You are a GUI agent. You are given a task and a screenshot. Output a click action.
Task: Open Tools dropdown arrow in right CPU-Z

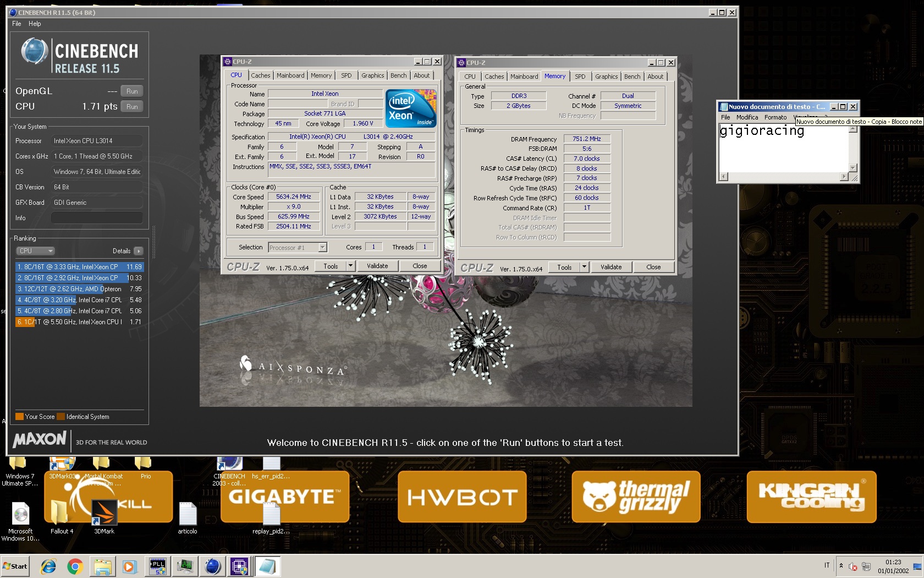pyautogui.click(x=584, y=268)
